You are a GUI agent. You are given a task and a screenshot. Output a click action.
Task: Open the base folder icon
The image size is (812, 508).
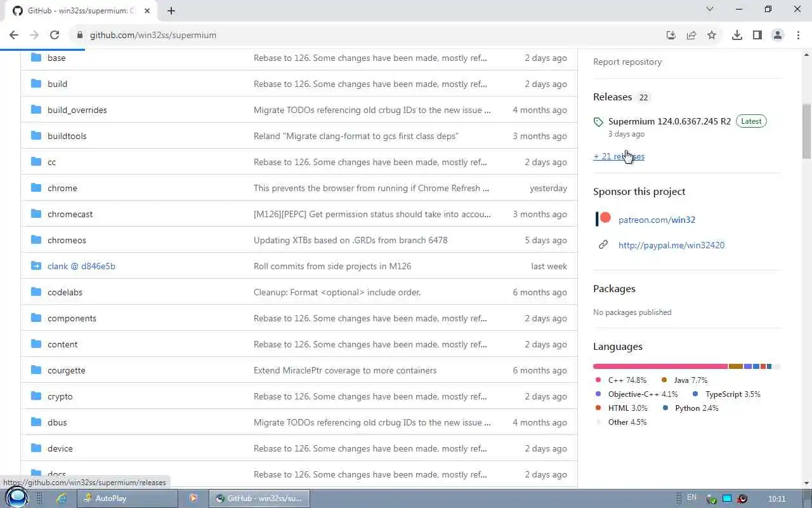click(x=36, y=58)
